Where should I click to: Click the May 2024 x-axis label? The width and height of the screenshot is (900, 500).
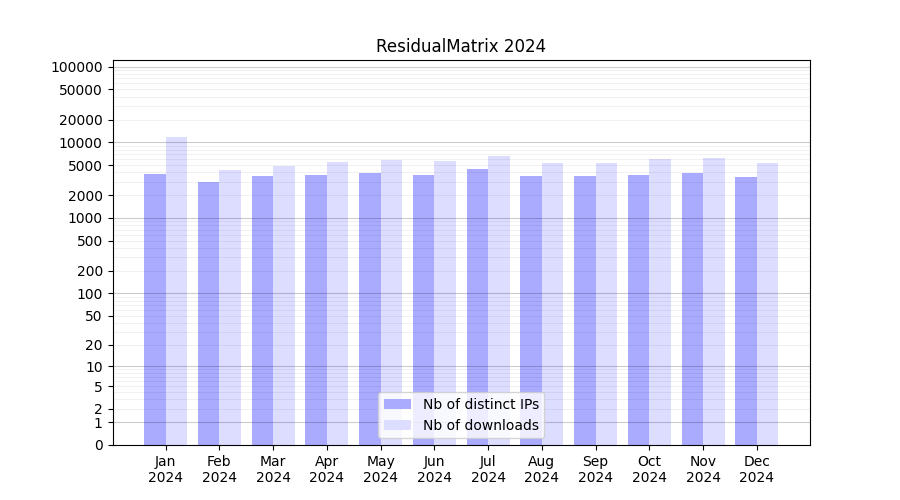click(x=380, y=469)
